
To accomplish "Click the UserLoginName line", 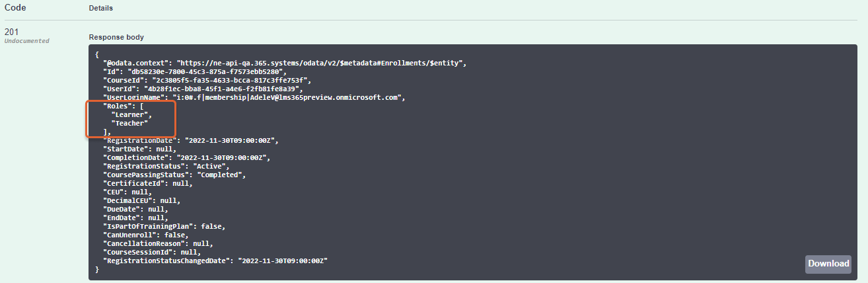I will [x=253, y=97].
